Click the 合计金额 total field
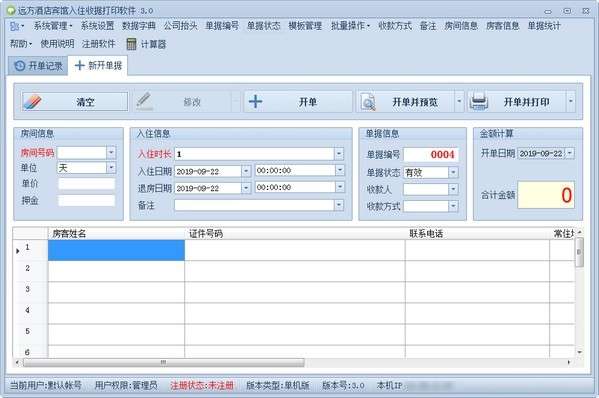This screenshot has height=398, width=599. (546, 195)
